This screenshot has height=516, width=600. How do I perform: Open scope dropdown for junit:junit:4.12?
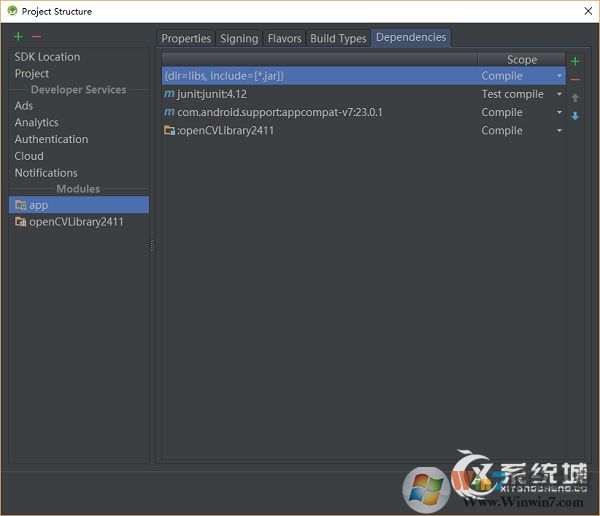559,95
